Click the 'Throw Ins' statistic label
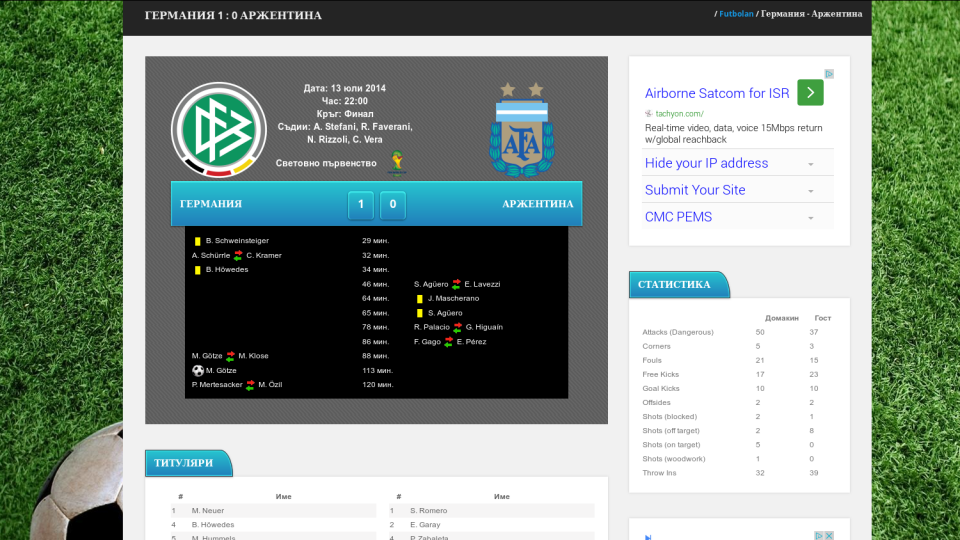 [659, 473]
